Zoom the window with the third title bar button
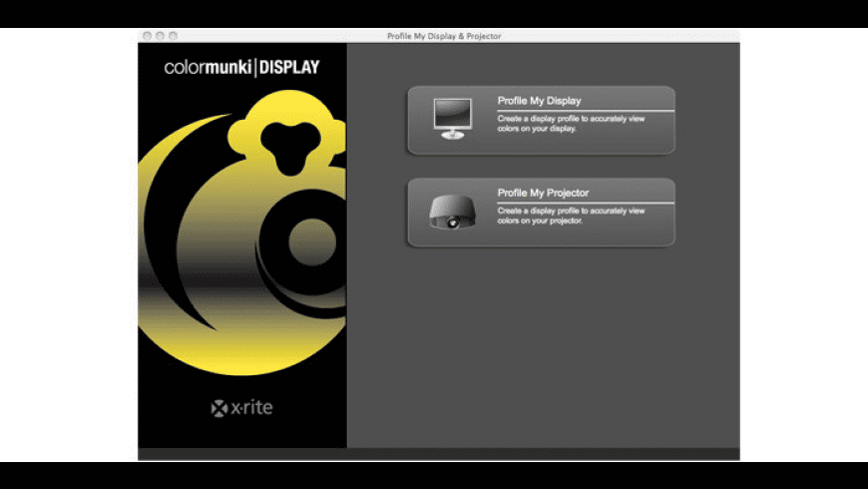The width and height of the screenshot is (868, 489). 173,36
